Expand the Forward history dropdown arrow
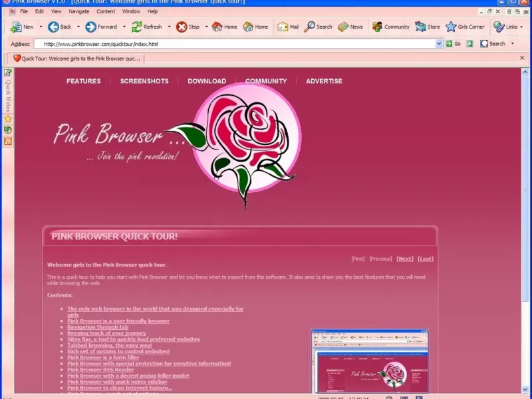The width and height of the screenshot is (532, 399). [124, 27]
